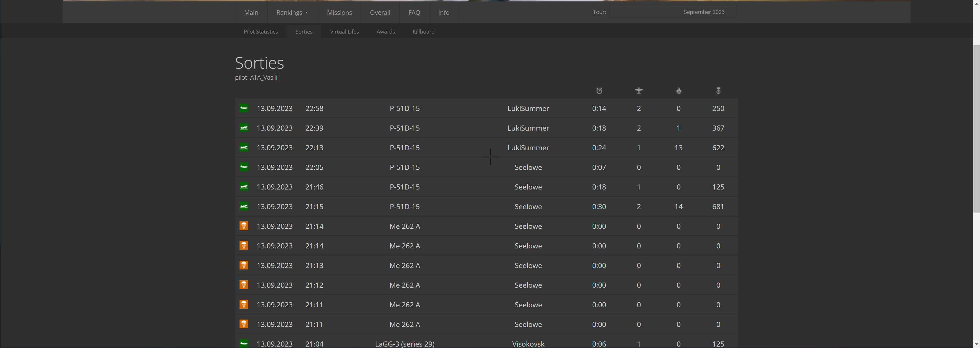Expand the Rankings dropdown menu
Screen dimensions: 980x348
(x=292, y=13)
